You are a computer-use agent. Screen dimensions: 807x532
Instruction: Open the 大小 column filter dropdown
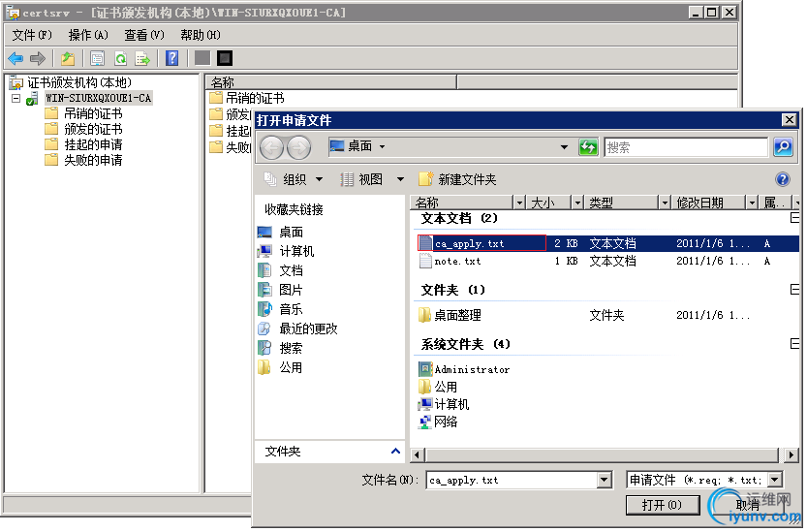577,203
